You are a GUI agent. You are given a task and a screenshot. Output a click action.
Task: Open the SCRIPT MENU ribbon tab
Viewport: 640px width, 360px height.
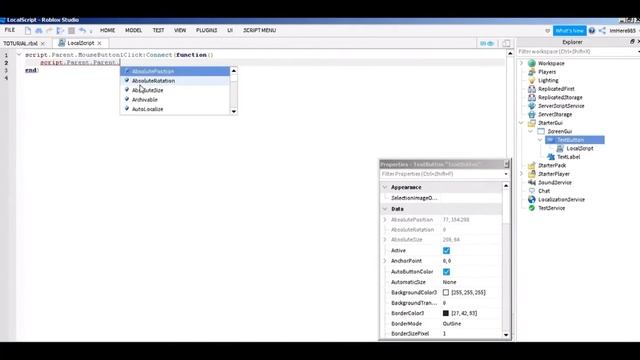click(x=260, y=30)
